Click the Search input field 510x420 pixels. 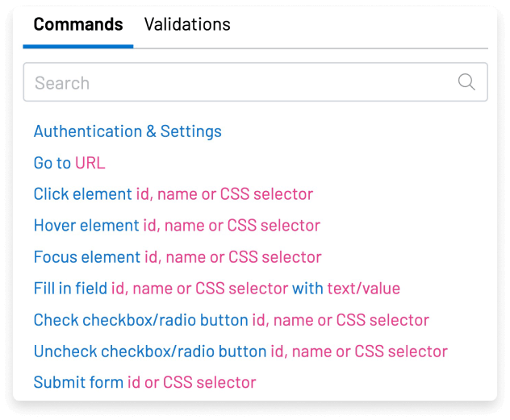pyautogui.click(x=242, y=82)
